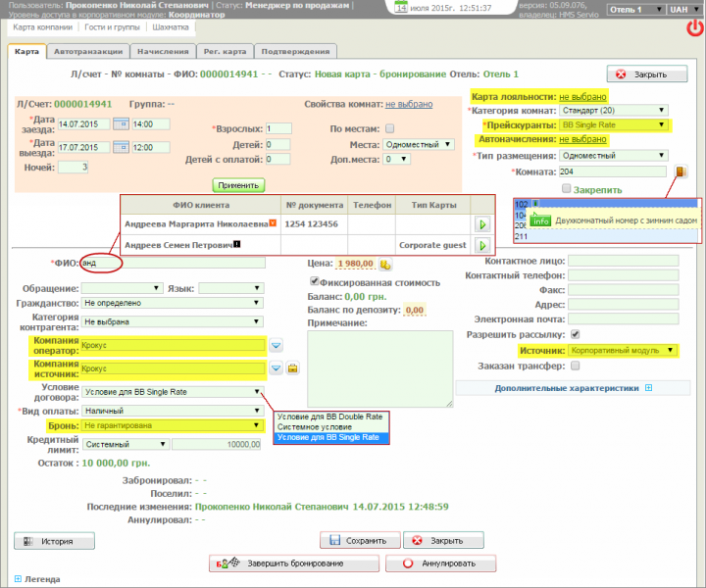706x588 pixels.
Task: Click into the ФИО input field
Action: (173, 263)
